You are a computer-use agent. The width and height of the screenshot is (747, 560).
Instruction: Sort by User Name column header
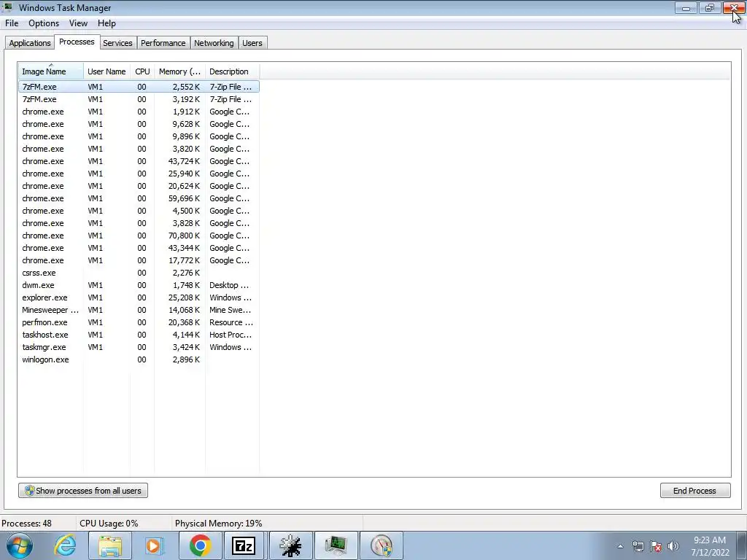tap(107, 71)
